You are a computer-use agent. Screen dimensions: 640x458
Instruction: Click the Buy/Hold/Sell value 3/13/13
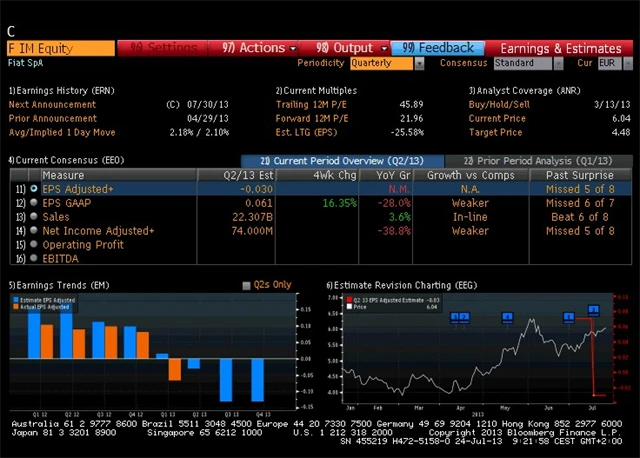tap(612, 104)
